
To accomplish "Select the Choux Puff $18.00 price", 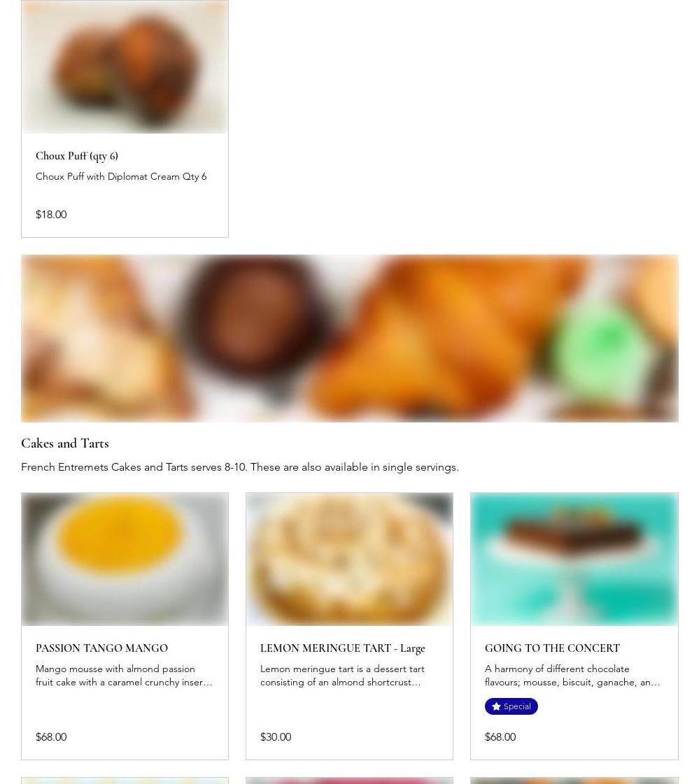I will 51,215.
